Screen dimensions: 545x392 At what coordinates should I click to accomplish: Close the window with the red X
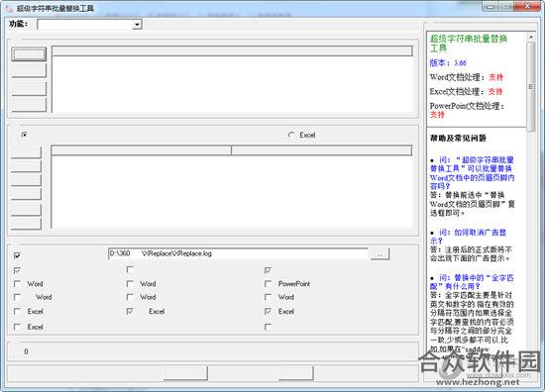(x=527, y=6)
